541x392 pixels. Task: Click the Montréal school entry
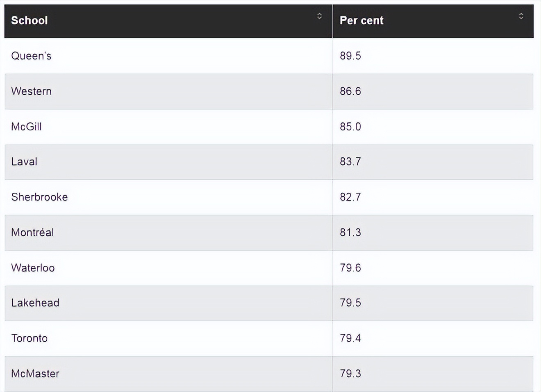32,232
